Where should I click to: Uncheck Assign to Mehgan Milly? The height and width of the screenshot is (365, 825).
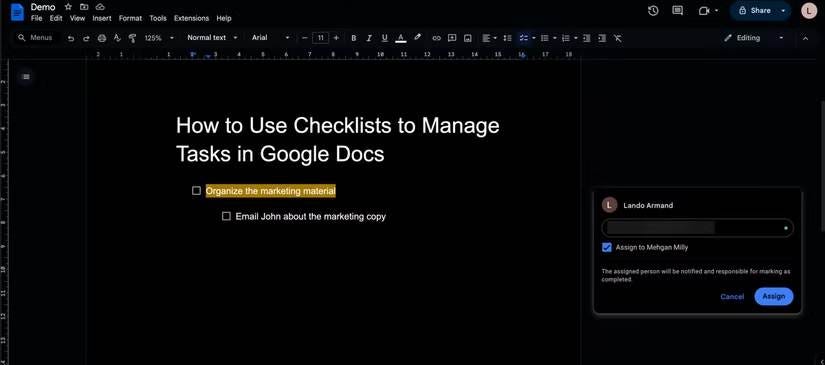pos(607,248)
